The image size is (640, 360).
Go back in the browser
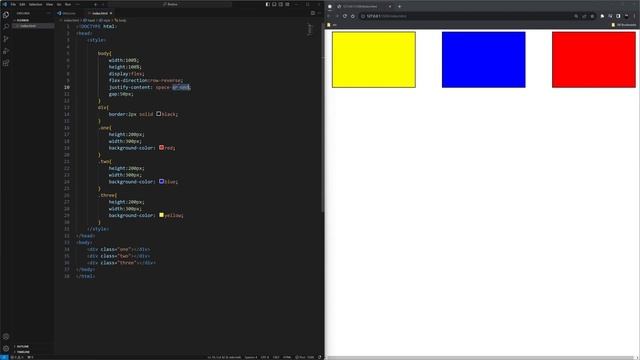point(329,16)
